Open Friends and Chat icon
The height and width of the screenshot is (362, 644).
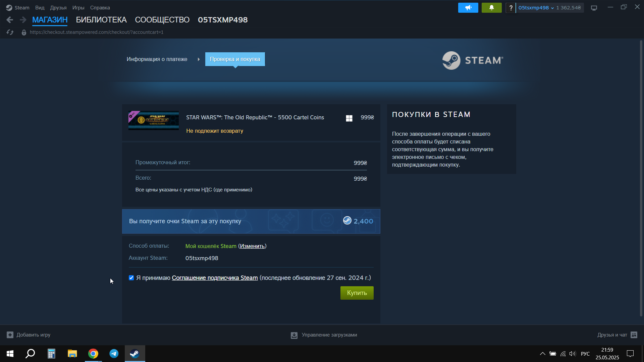(x=634, y=335)
